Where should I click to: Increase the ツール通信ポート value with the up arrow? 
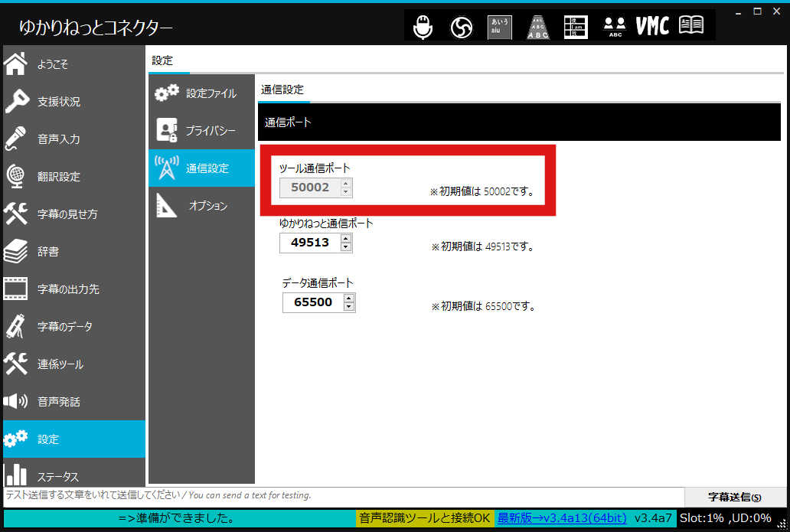[346, 184]
